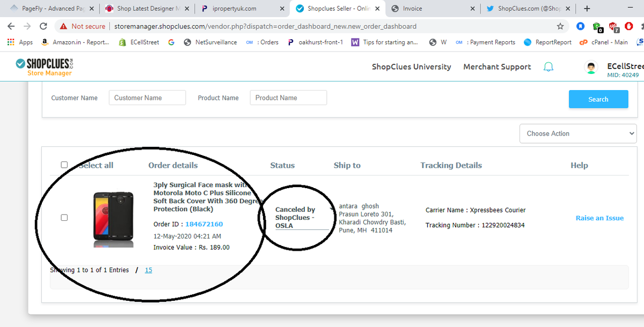This screenshot has height=327, width=644.
Task: Click the address bar URL
Action: point(265,26)
